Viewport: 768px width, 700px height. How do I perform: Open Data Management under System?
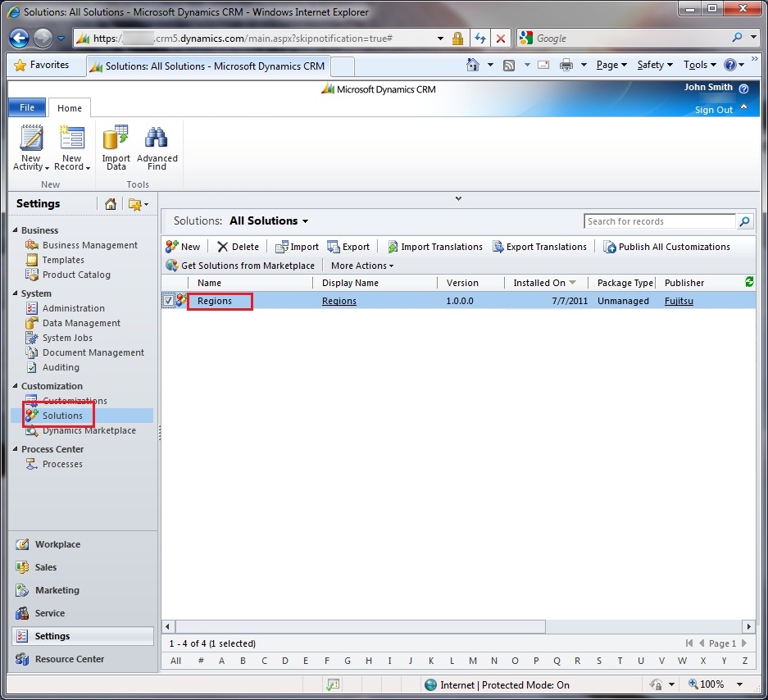pos(81,323)
